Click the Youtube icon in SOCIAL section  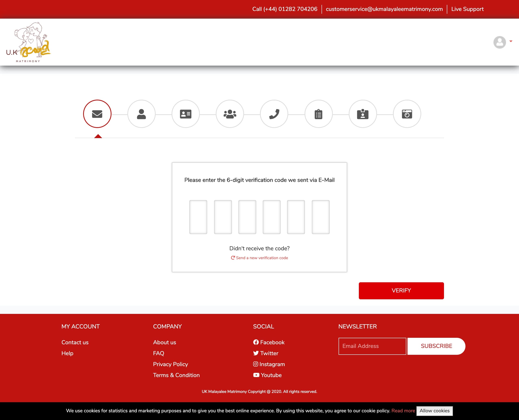[256, 375]
